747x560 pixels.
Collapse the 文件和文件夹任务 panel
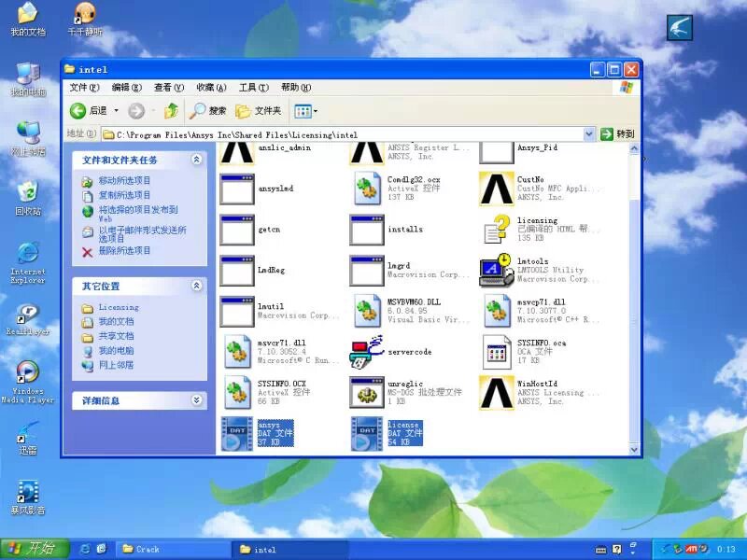tap(196, 160)
